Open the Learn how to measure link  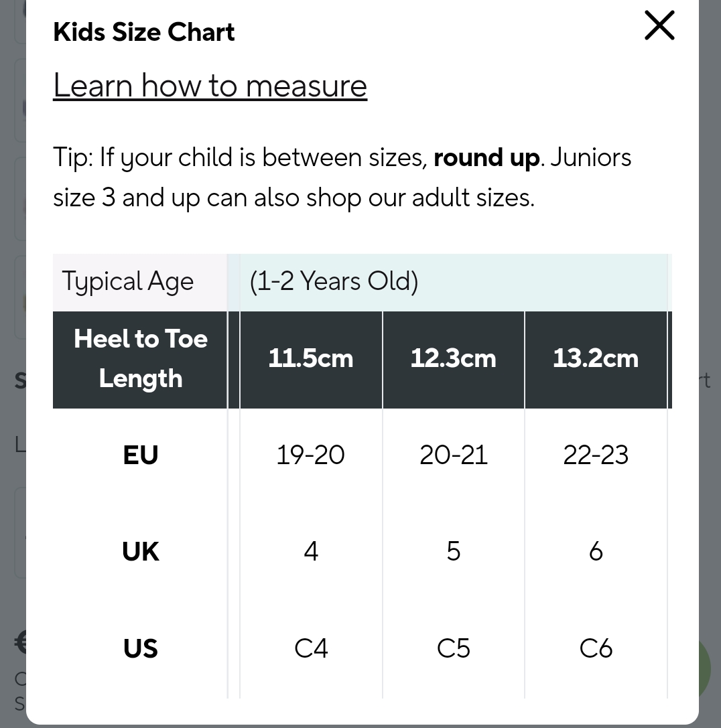coord(210,86)
